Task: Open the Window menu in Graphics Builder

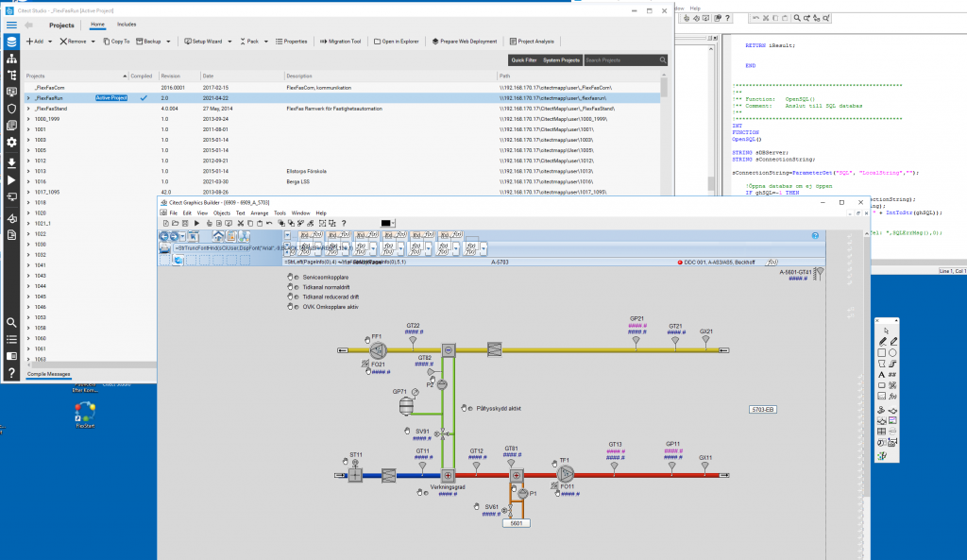Action: 300,212
